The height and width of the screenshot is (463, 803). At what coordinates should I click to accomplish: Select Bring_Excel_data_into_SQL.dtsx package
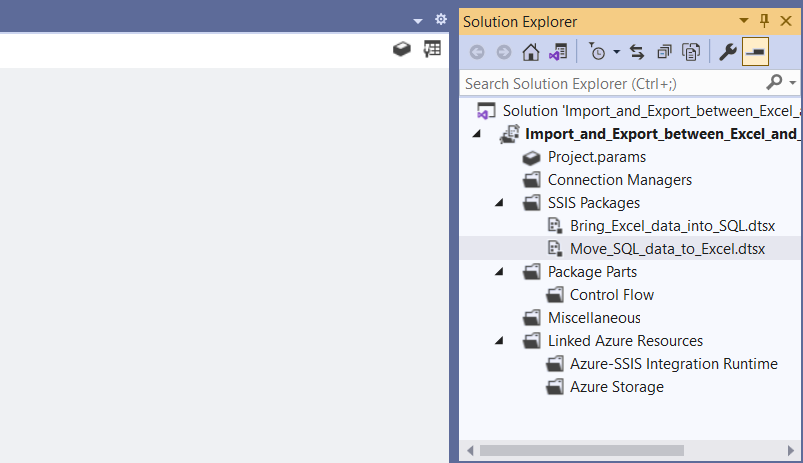pyautogui.click(x=672, y=226)
